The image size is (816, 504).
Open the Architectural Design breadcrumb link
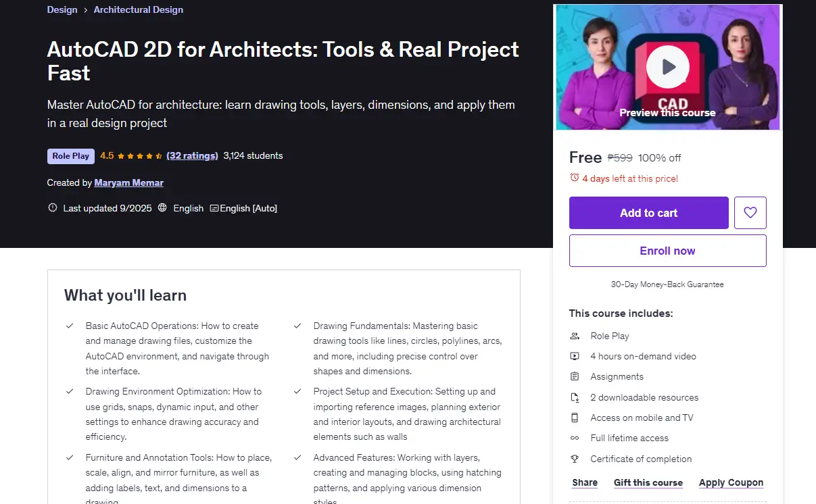coord(139,9)
